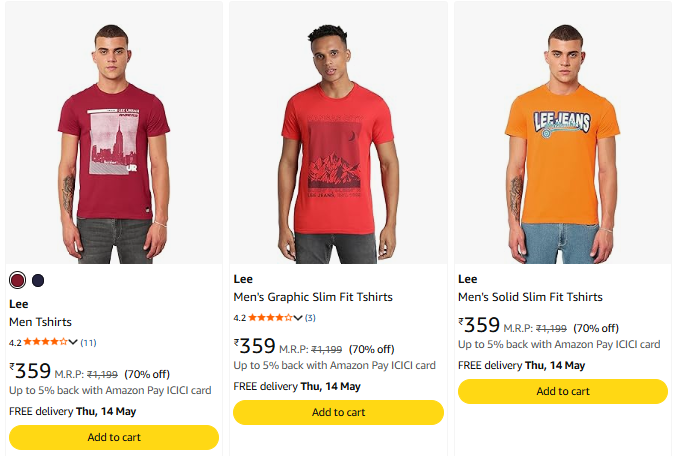
Task: Open Men's Graphic Slim Fit Tshirts link
Action: [x=313, y=297]
